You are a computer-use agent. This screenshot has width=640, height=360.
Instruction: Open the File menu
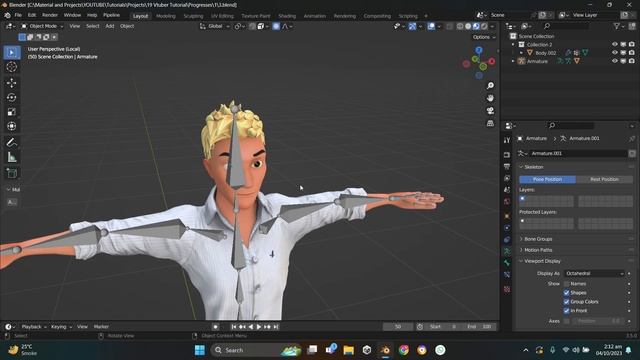(18, 15)
